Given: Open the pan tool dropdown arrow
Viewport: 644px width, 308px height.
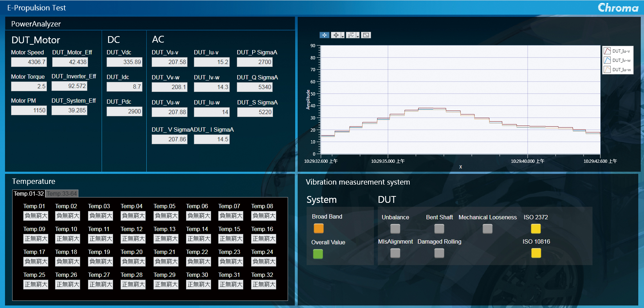Looking at the screenshot, I should pyautogui.click(x=343, y=35).
